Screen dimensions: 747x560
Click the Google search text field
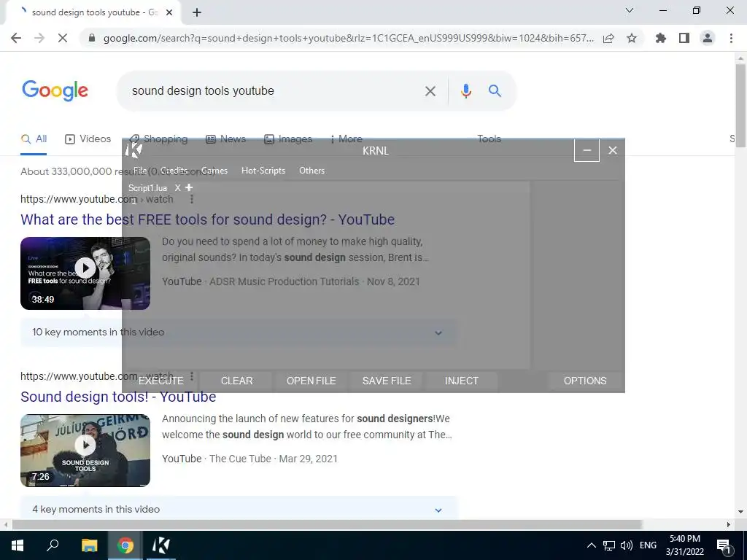(x=274, y=91)
